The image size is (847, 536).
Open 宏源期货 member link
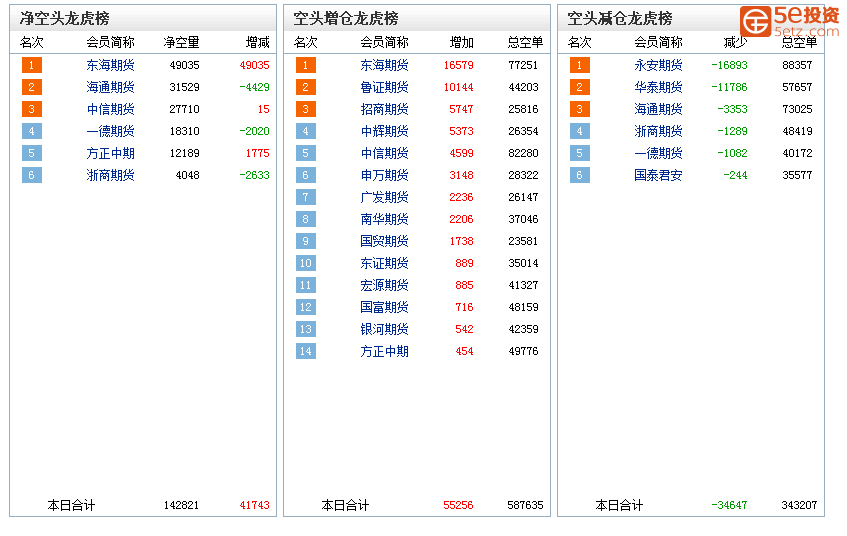(x=384, y=285)
